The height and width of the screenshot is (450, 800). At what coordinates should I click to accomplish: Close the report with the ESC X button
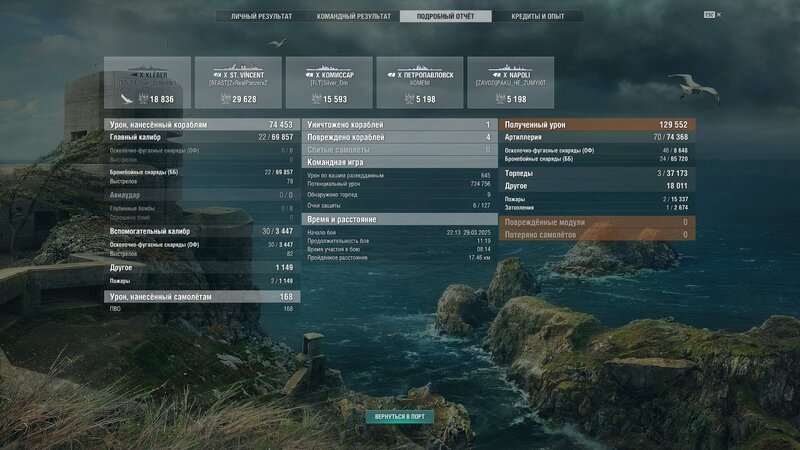712,15
